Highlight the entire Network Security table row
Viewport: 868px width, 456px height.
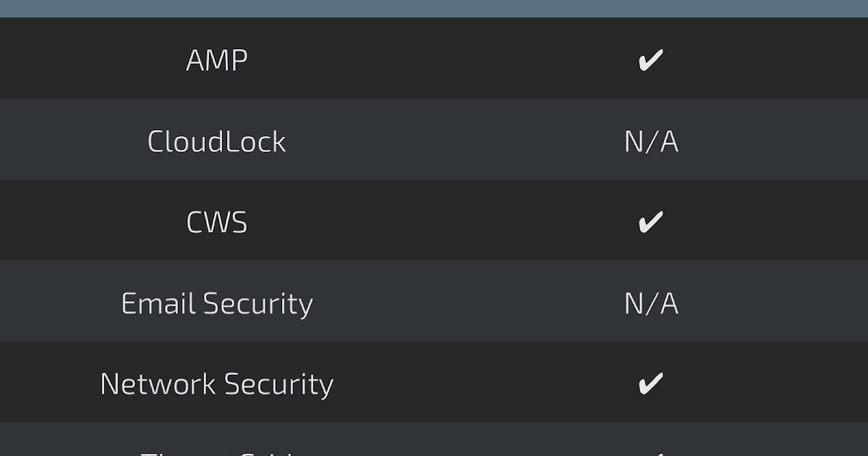pyautogui.click(x=434, y=382)
